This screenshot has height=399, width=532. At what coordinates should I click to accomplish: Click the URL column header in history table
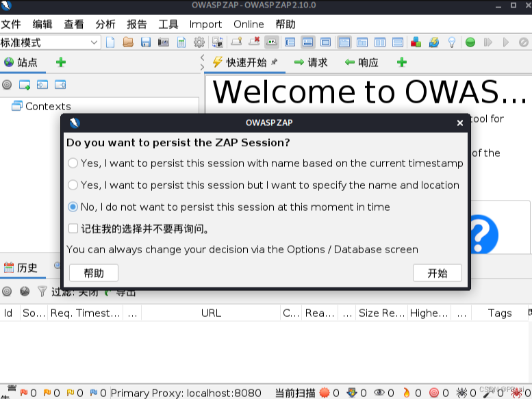tap(211, 313)
